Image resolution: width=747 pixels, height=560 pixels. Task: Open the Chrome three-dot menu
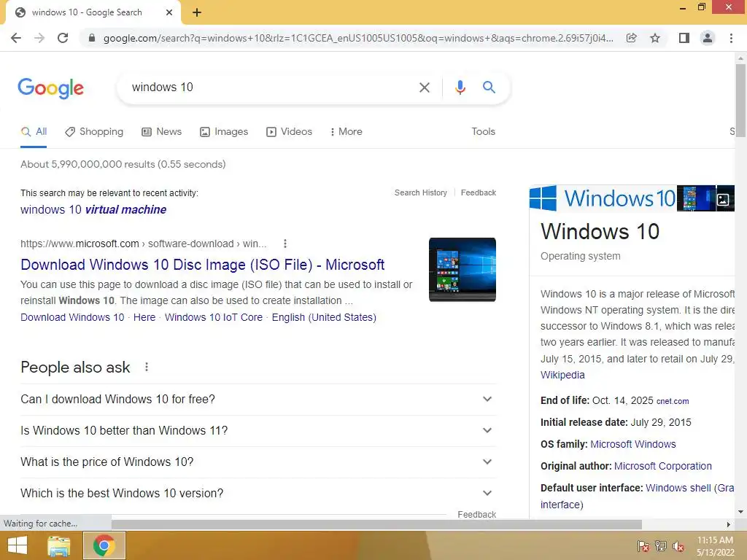pyautogui.click(x=731, y=38)
